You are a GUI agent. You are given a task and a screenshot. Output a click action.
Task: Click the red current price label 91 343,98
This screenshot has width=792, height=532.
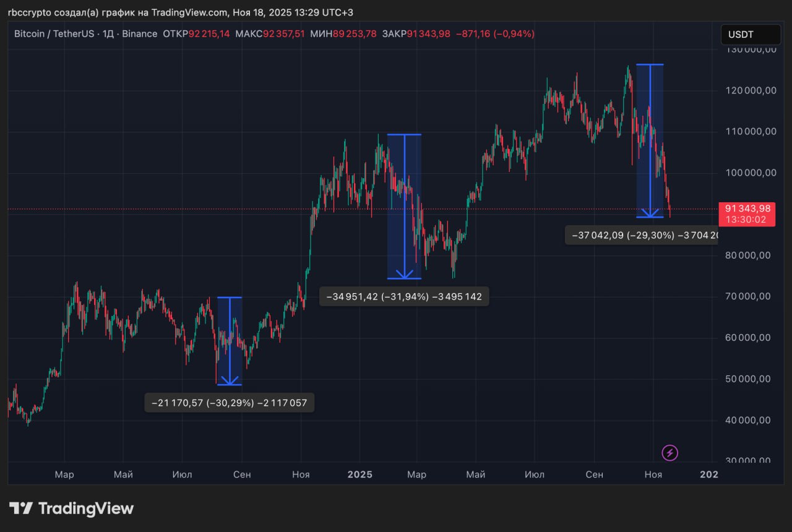[747, 209]
